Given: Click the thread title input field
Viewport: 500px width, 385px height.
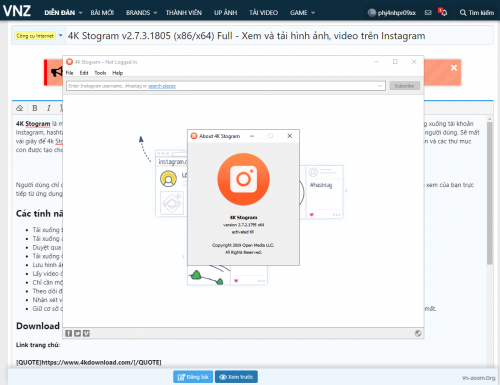Looking at the screenshot, I should pos(279,36).
